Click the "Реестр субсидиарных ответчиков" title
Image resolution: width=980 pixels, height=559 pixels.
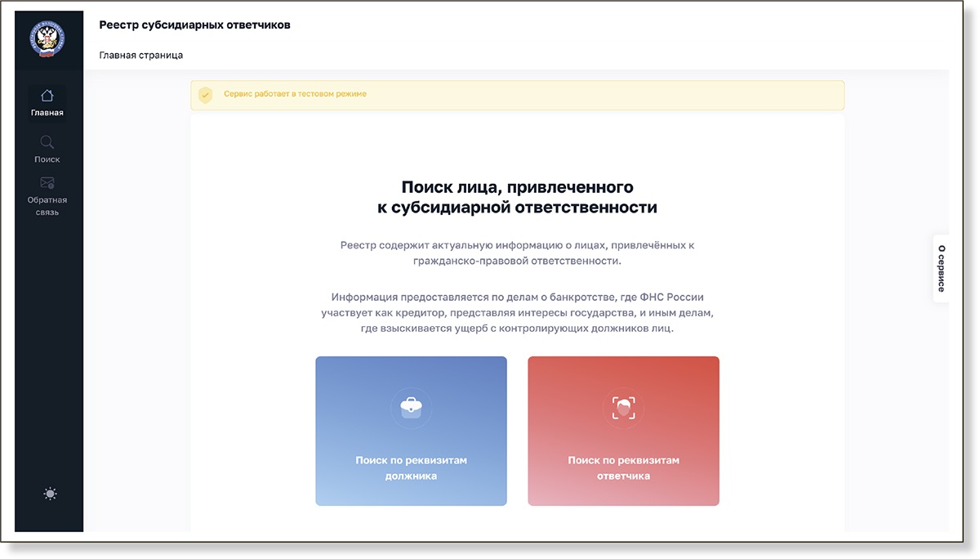[x=194, y=25]
